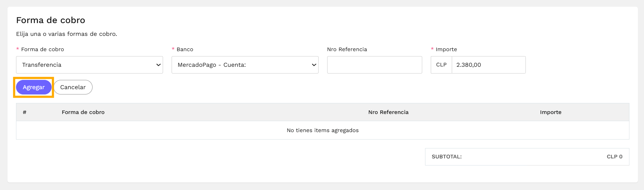Click the CLP 0 subtotal value

pos(614,157)
